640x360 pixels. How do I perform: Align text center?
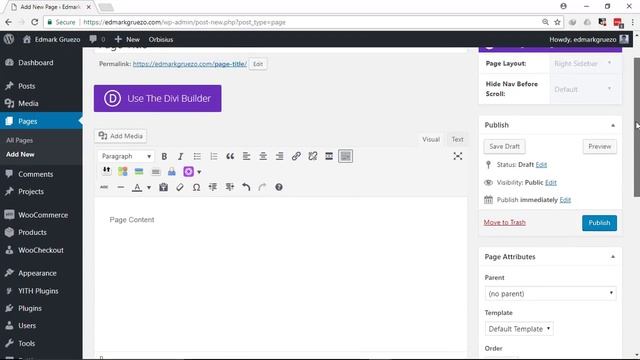click(263, 156)
